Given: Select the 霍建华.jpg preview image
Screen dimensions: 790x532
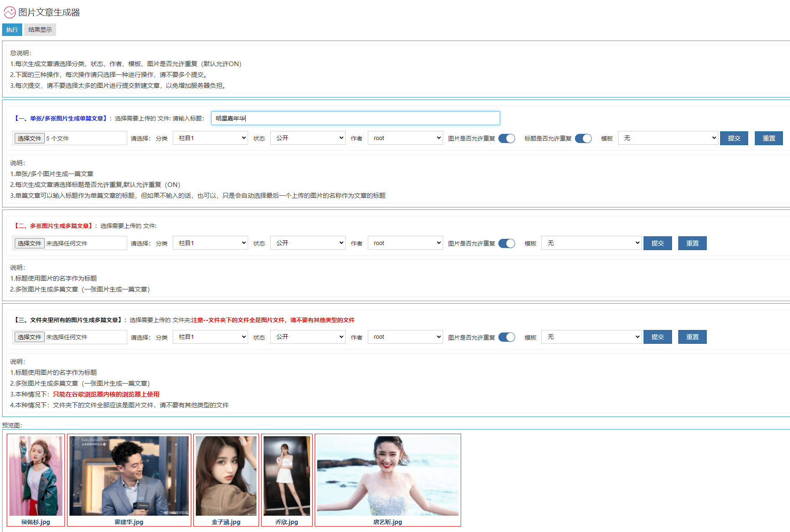Looking at the screenshot, I should click(x=129, y=476).
